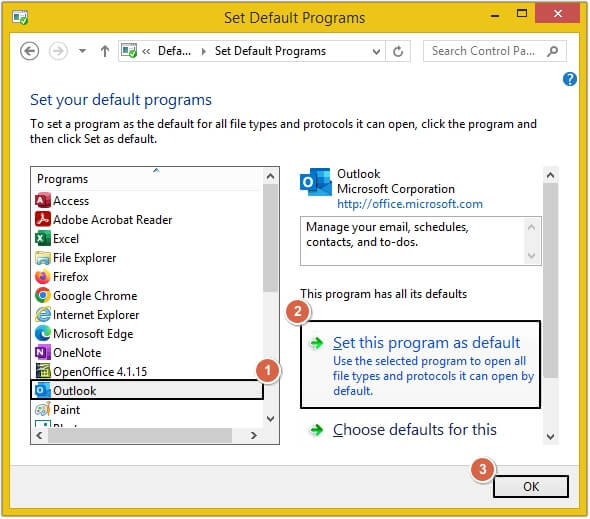Viewport: 590px width, 519px height.
Task: Click the Forward navigation arrow
Action: point(58,51)
